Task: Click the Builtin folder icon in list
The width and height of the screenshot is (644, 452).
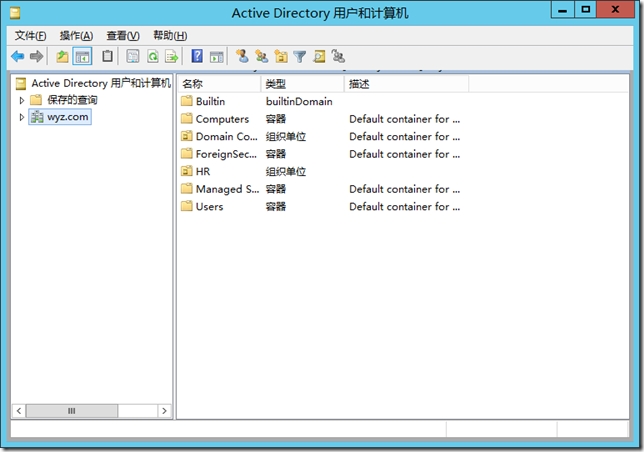Action: coord(187,101)
